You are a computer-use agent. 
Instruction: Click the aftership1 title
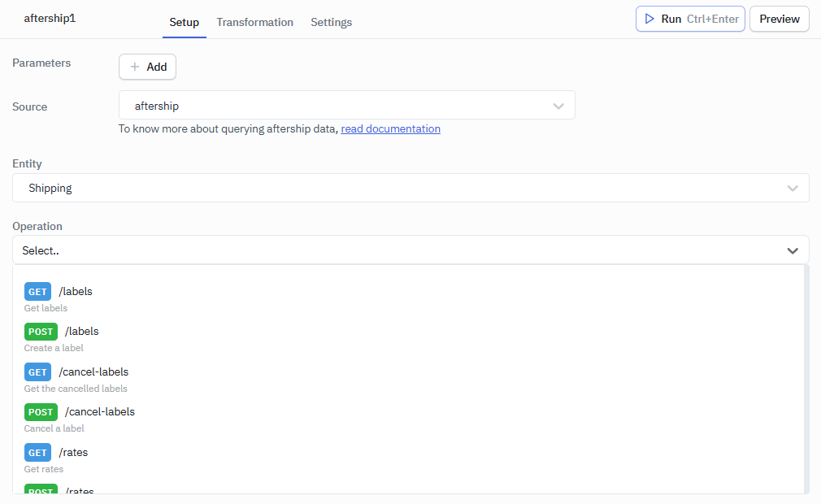pos(50,19)
